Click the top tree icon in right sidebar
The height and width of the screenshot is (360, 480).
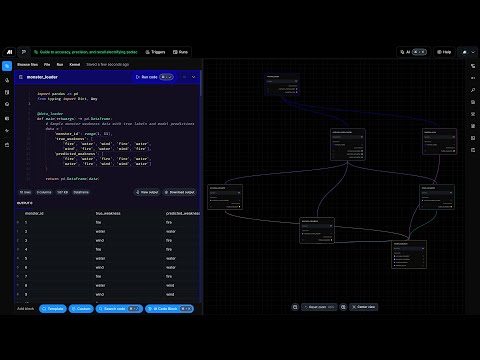(473, 66)
